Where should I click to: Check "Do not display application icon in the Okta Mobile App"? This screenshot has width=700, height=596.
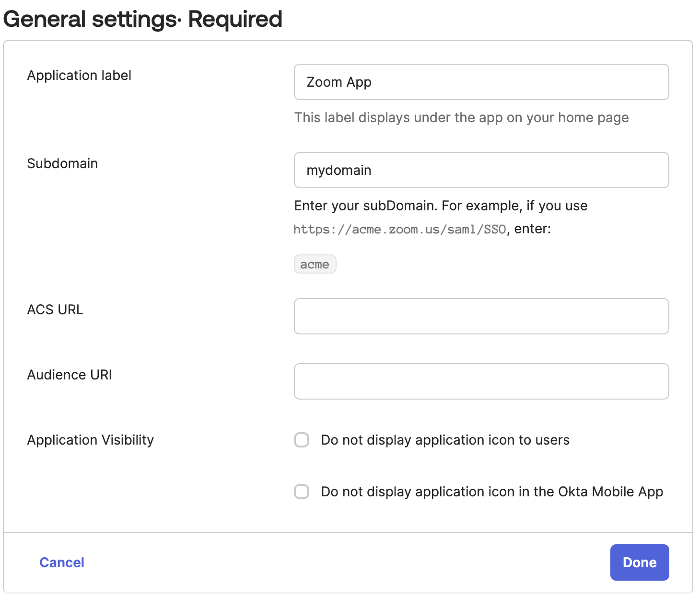click(x=302, y=492)
